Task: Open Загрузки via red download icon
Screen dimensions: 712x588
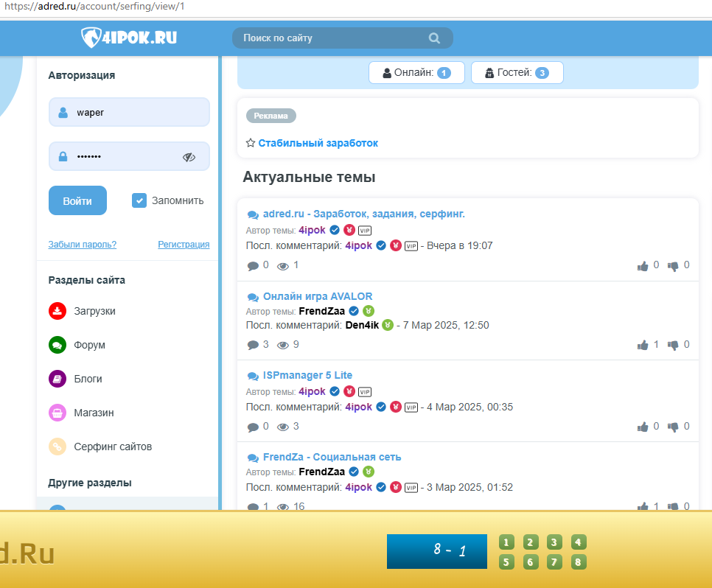Action: [x=57, y=311]
